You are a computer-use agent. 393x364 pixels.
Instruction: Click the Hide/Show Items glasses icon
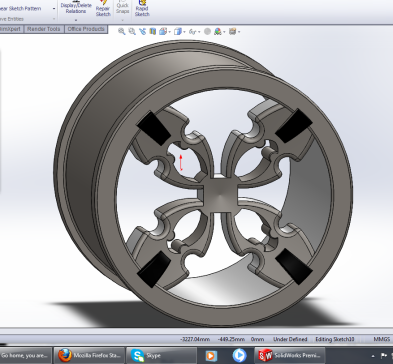point(193,32)
